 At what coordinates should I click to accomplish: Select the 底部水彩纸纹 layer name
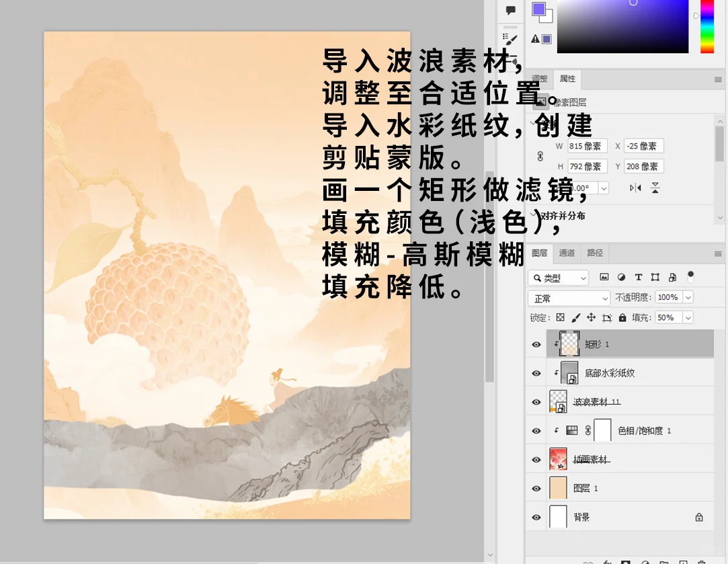(x=610, y=372)
